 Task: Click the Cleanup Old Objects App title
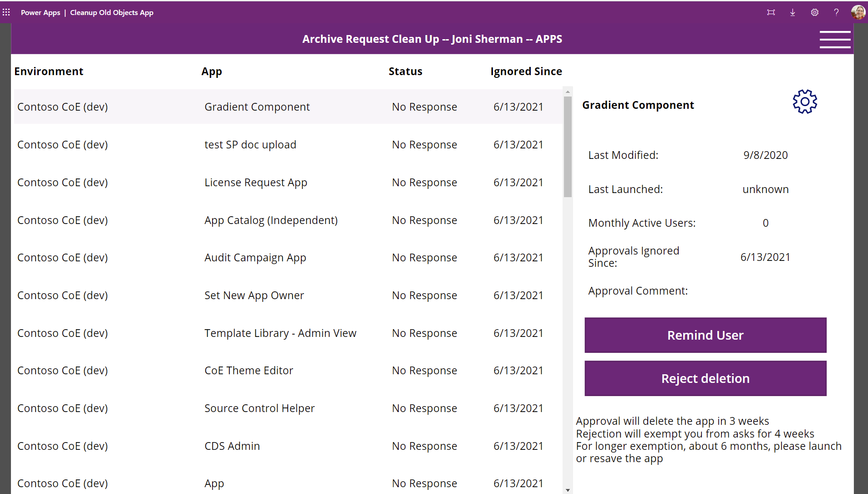(x=112, y=12)
